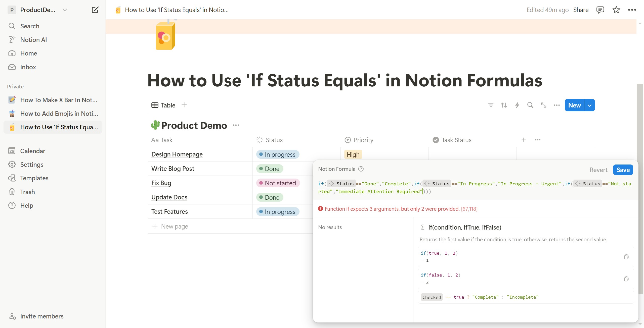644x328 pixels.
Task: Open the Product Demo options menu
Action: click(236, 125)
